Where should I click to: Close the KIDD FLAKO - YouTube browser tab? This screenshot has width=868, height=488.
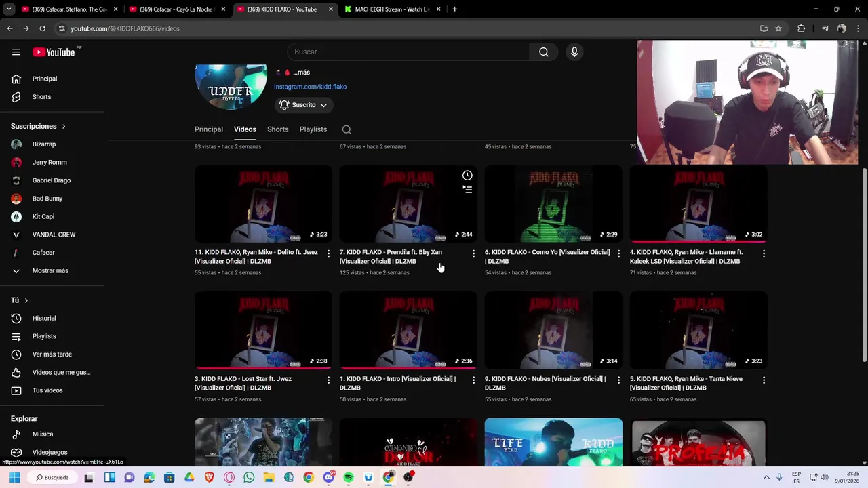click(331, 9)
